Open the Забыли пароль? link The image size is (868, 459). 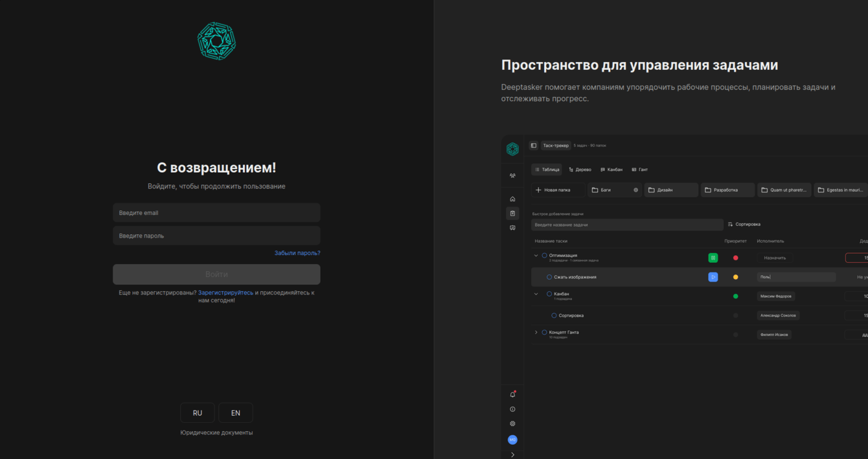point(297,253)
